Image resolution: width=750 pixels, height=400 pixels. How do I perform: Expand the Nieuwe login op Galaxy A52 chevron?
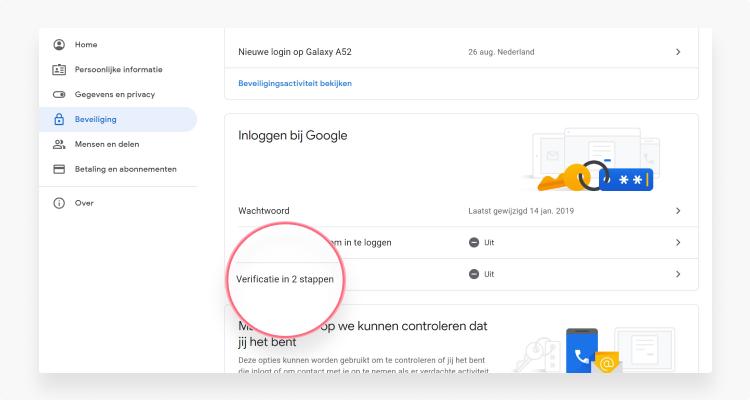click(678, 52)
